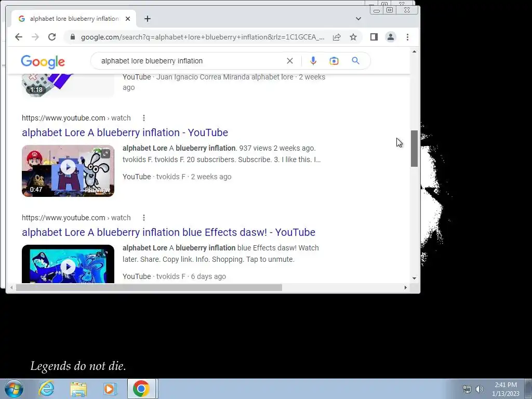Search by voice microphone icon
532x399 pixels.
313,61
